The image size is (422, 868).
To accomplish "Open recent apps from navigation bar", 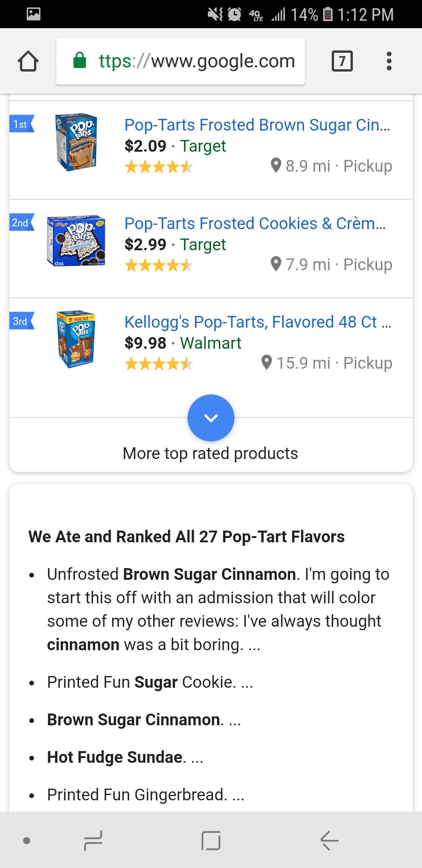I will point(93,840).
